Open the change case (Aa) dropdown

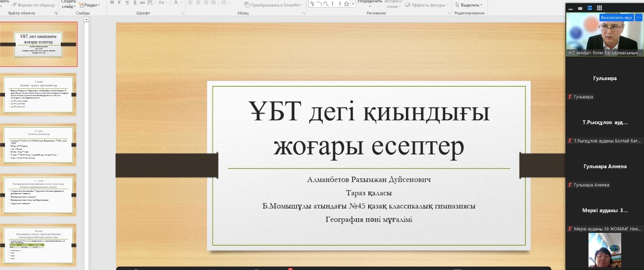[163, 3]
